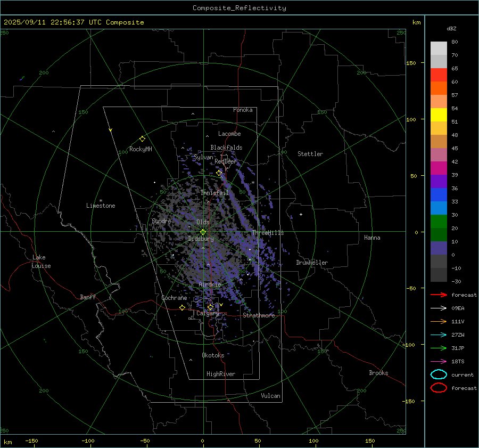Click the Limestone map label
The image size is (479, 448).
click(x=101, y=206)
